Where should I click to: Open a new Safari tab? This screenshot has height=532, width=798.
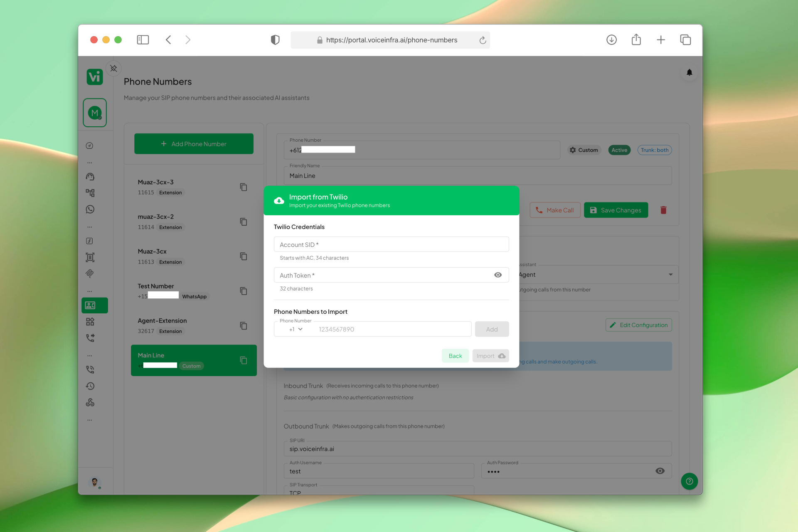[x=661, y=40]
